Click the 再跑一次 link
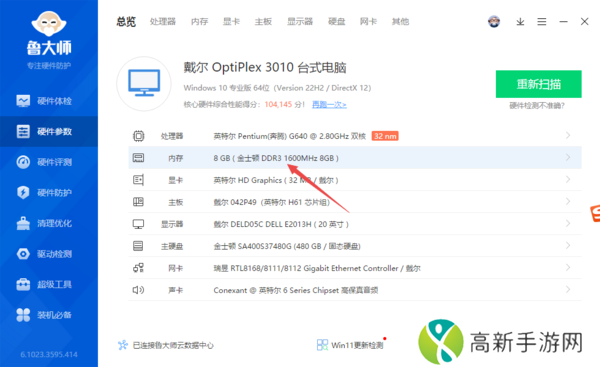Screen dimensions: 600x367 point(329,104)
